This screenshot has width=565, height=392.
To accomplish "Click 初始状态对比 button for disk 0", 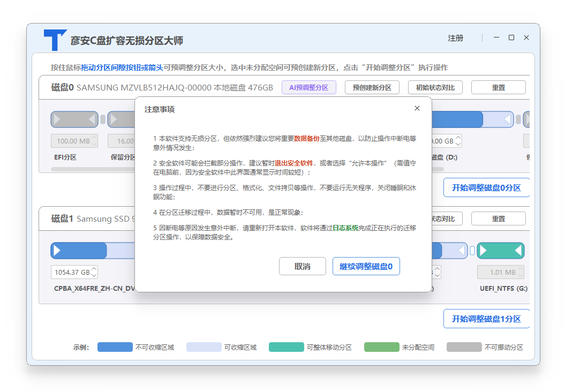I will point(435,87).
